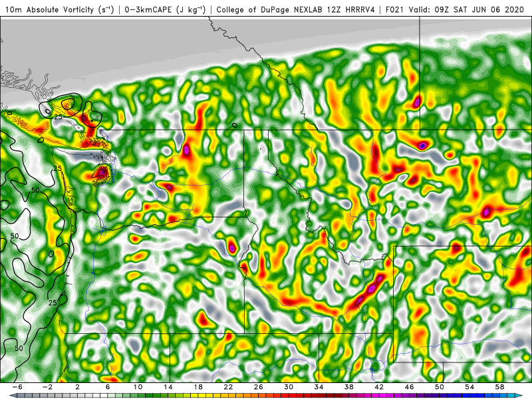532x399 pixels.
Task: Click the '38' colorbar label
Action: [x=348, y=387]
